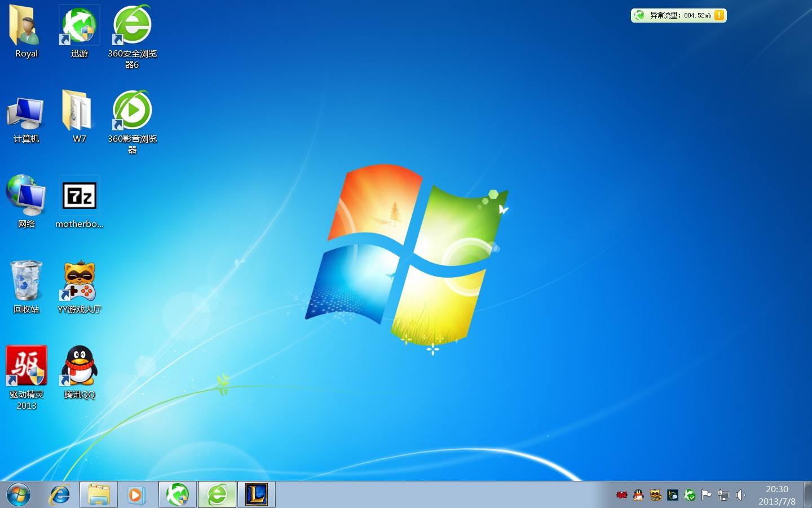Launch Internet Explorer from the taskbar
This screenshot has height=508, width=812.
tap(59, 495)
